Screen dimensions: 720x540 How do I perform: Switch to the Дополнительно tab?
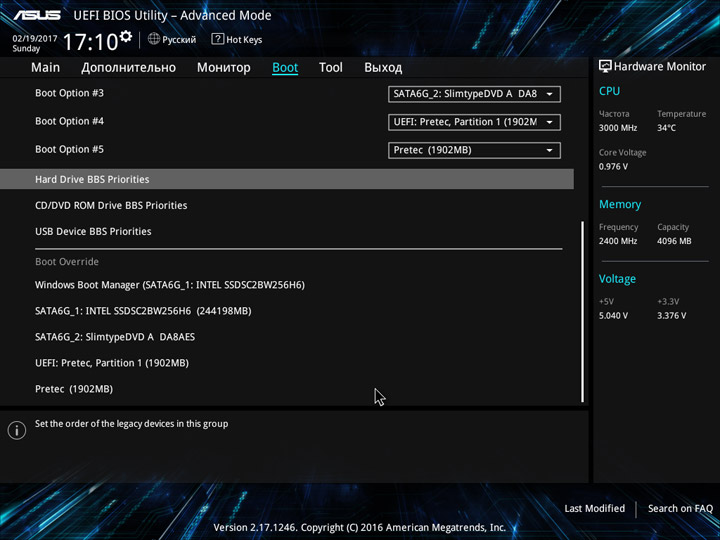click(129, 68)
